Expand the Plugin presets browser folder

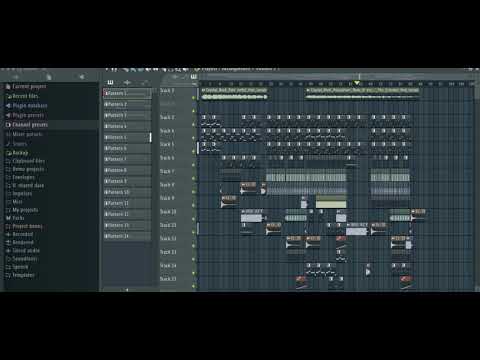[25, 115]
